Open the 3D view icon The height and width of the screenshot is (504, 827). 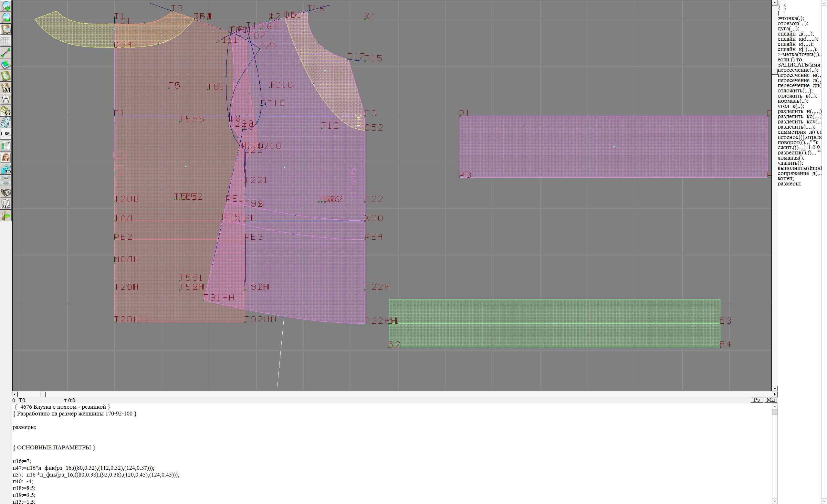coord(6,169)
